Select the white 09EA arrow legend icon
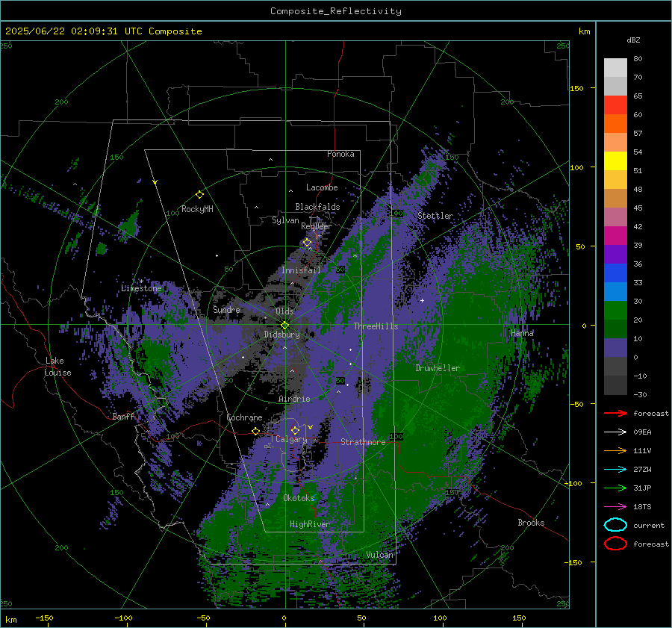Screen dimensions: 672x628 click(x=615, y=432)
